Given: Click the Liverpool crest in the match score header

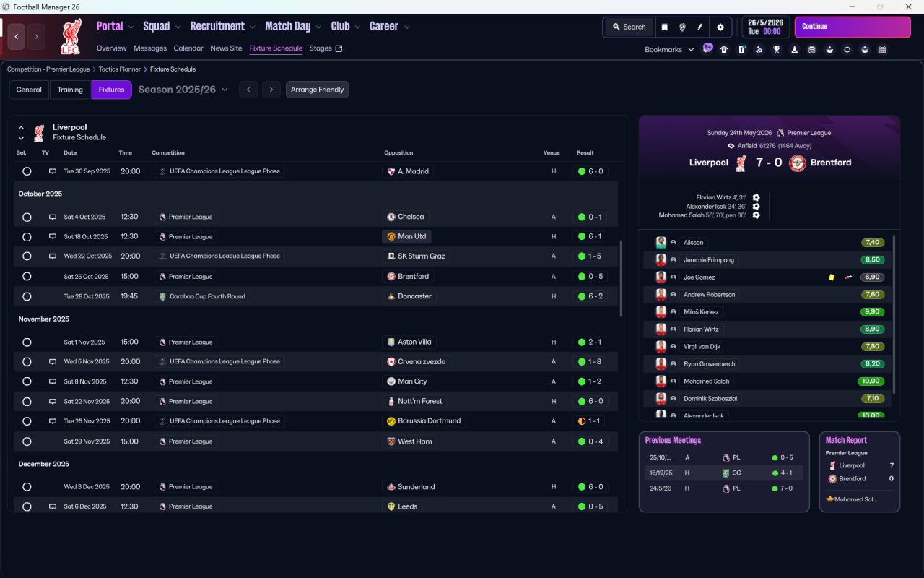Looking at the screenshot, I should click(x=741, y=163).
